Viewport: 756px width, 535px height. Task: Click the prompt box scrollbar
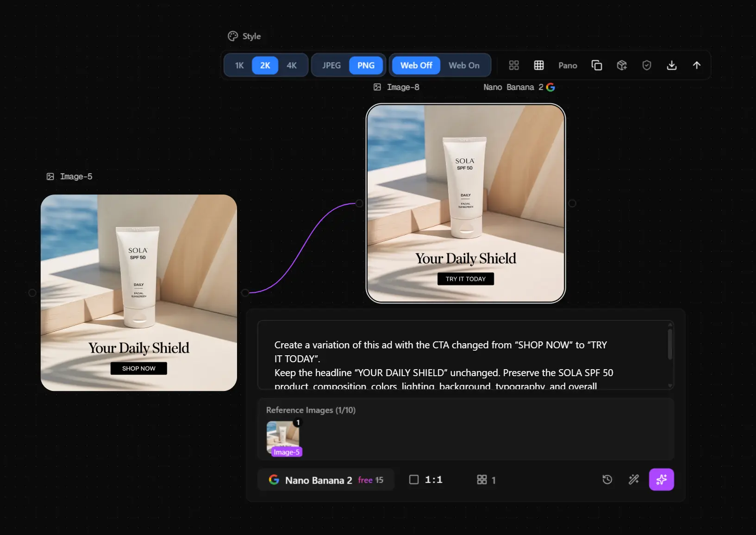[x=670, y=344]
